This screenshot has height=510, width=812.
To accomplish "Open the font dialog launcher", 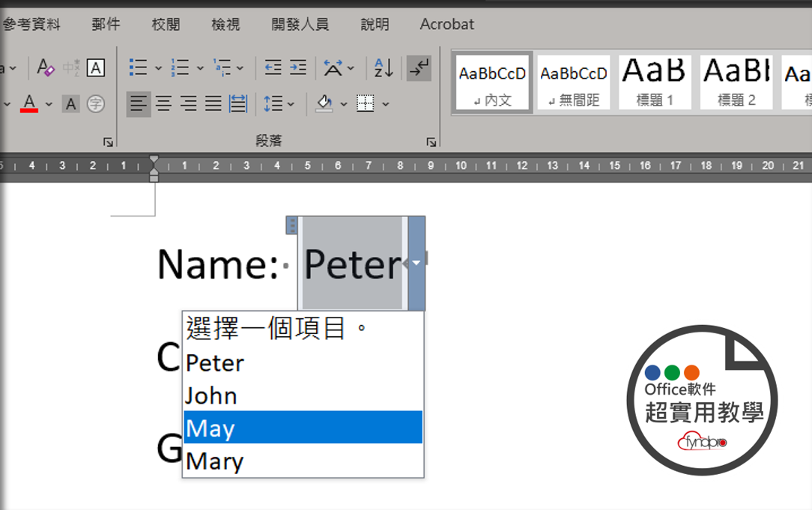I will pos(108,142).
